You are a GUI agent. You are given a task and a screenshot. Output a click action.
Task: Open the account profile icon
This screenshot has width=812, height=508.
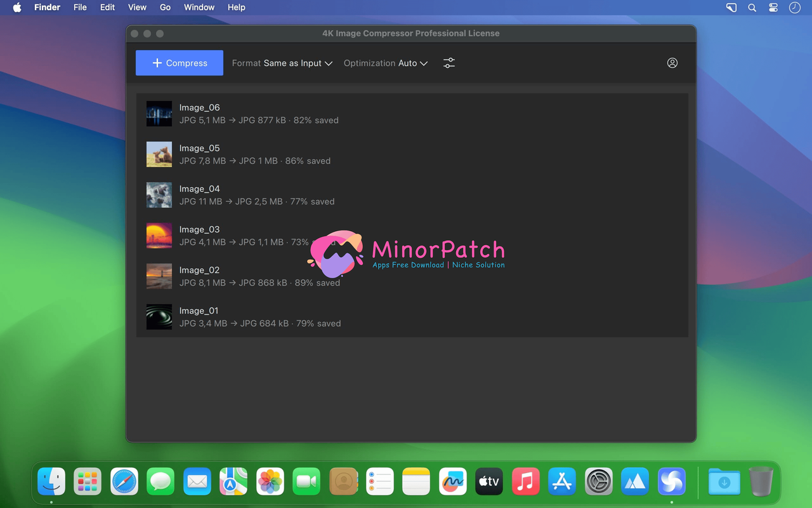pos(672,63)
